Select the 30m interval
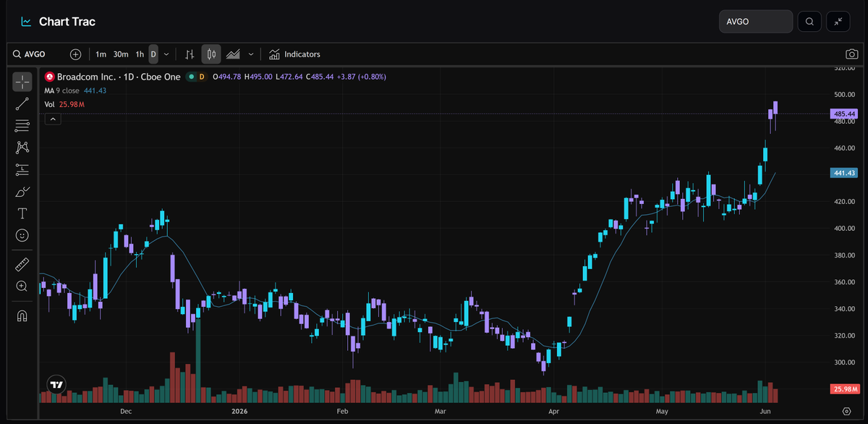The width and height of the screenshot is (868, 424). [x=121, y=54]
